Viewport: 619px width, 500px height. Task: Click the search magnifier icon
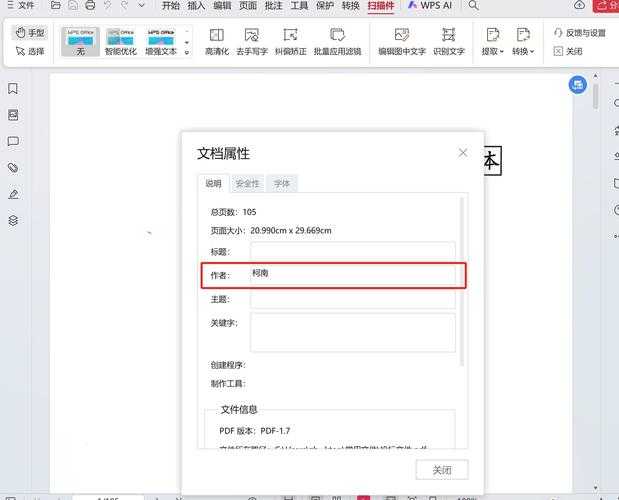pyautogui.click(x=473, y=5)
